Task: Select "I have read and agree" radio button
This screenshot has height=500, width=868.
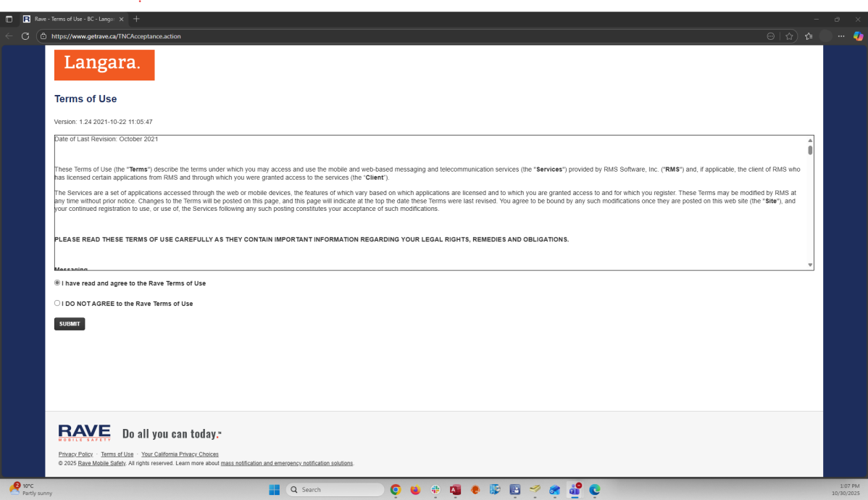Action: [x=57, y=283]
